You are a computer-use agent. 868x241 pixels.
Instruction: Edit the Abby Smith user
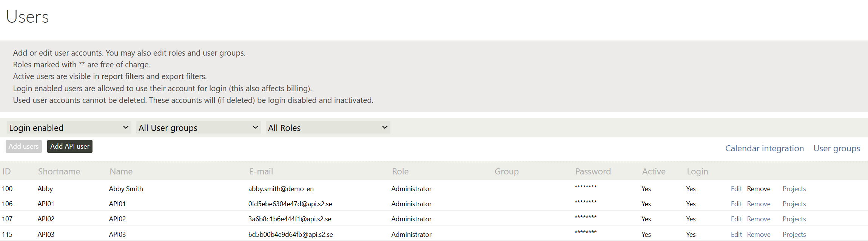(x=736, y=189)
